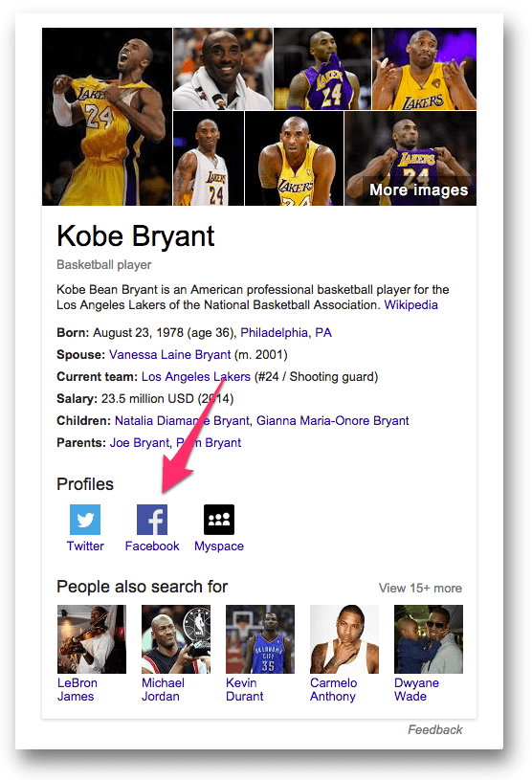The height and width of the screenshot is (780, 532).
Task: Open Carmelo Anthony thumbnail photo
Action: pos(344,639)
